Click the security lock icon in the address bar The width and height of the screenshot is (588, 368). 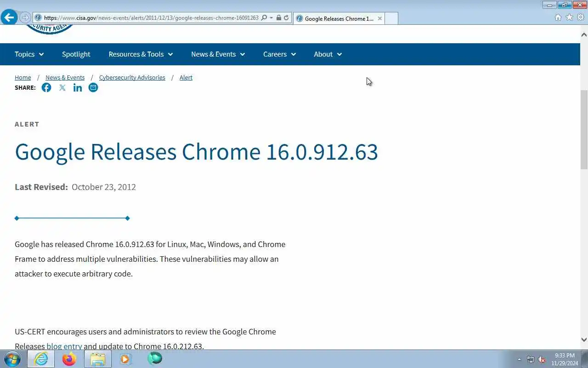[278, 18]
